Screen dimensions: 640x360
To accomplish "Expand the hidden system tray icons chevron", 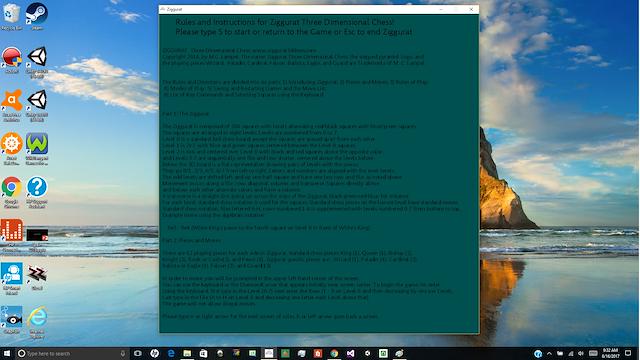I will tap(549, 353).
